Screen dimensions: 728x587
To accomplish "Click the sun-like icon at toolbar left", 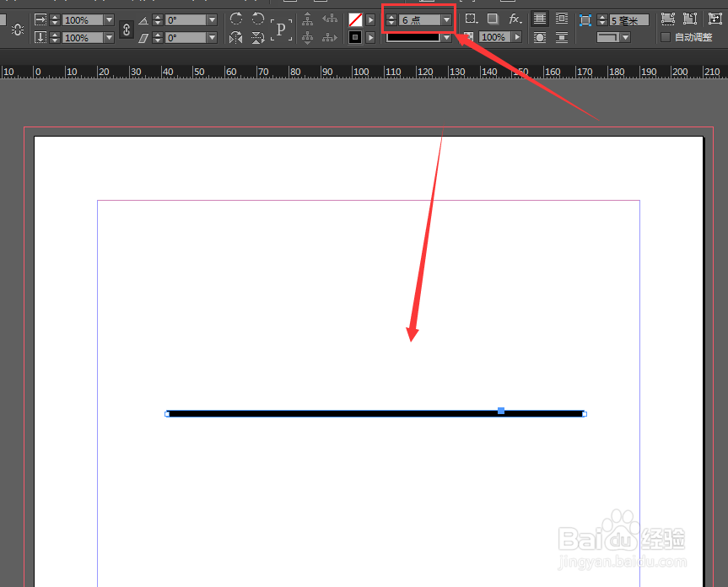I will click(x=18, y=30).
